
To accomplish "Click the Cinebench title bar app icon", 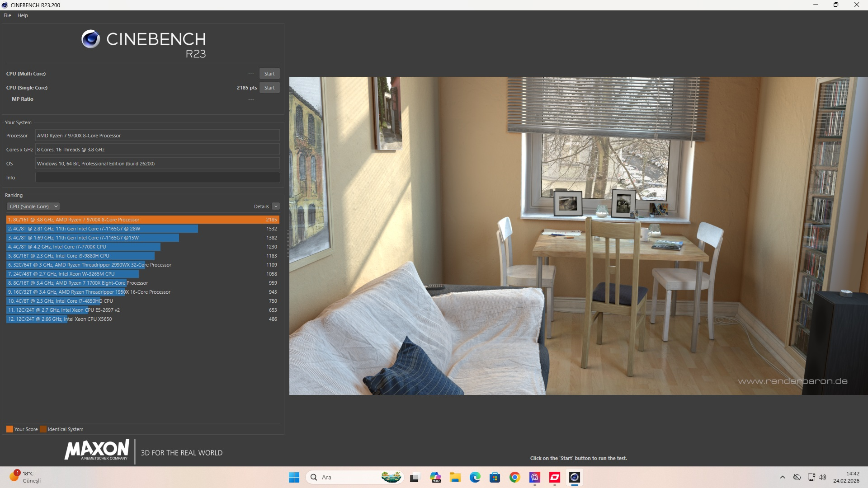I will click(x=5, y=5).
